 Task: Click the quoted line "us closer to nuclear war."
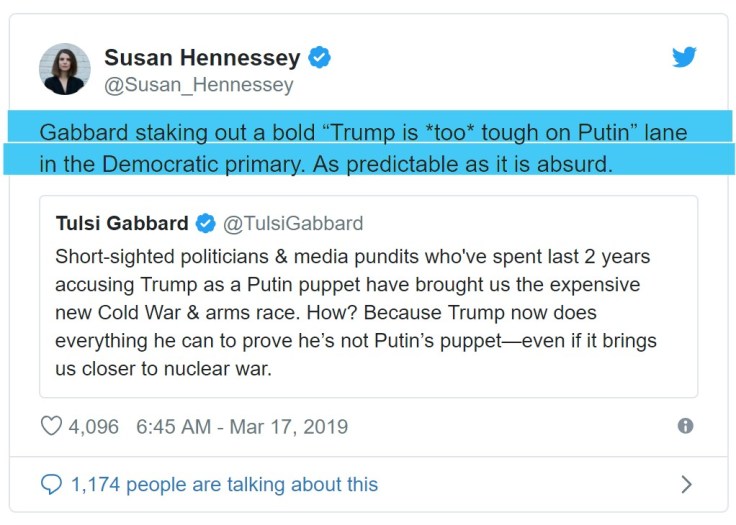163,369
